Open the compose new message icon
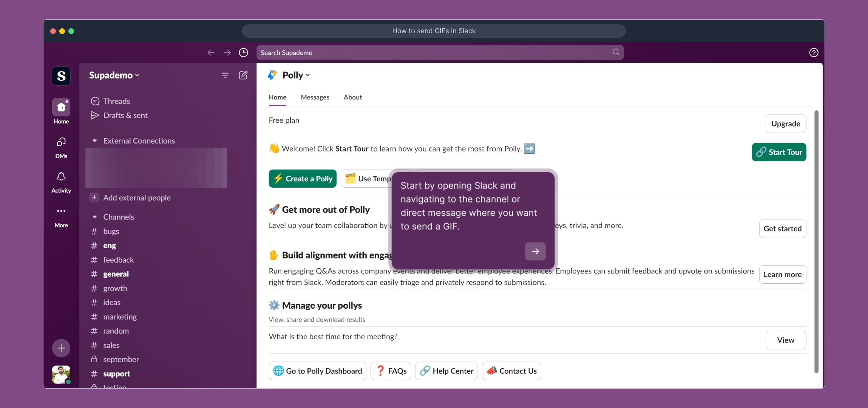 pyautogui.click(x=243, y=75)
